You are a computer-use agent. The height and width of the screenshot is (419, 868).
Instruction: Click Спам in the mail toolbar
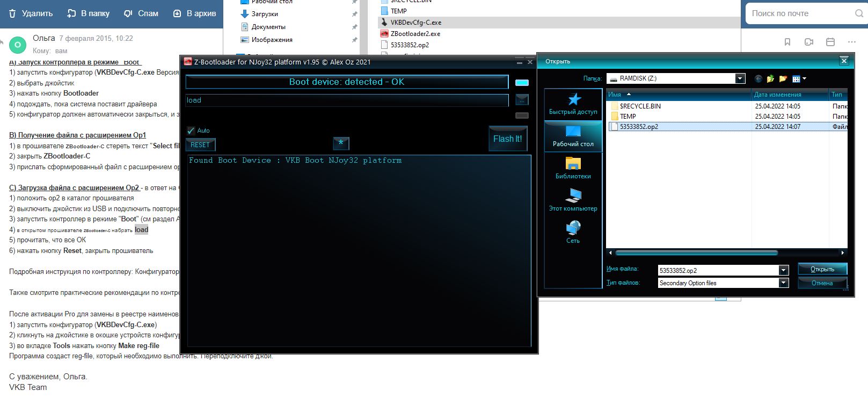click(141, 13)
